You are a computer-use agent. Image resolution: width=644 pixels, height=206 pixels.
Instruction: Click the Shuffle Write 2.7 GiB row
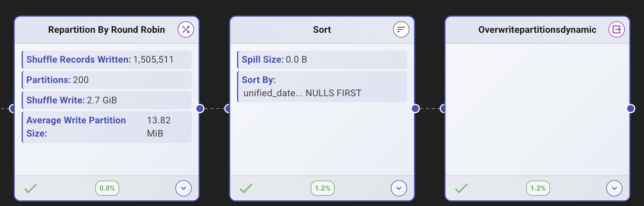pyautogui.click(x=107, y=100)
